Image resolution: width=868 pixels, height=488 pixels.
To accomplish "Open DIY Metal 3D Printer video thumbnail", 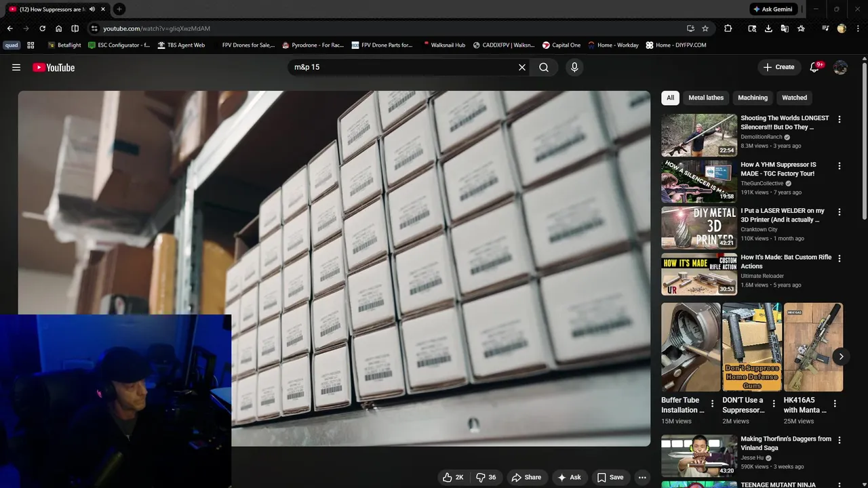I will (x=699, y=228).
